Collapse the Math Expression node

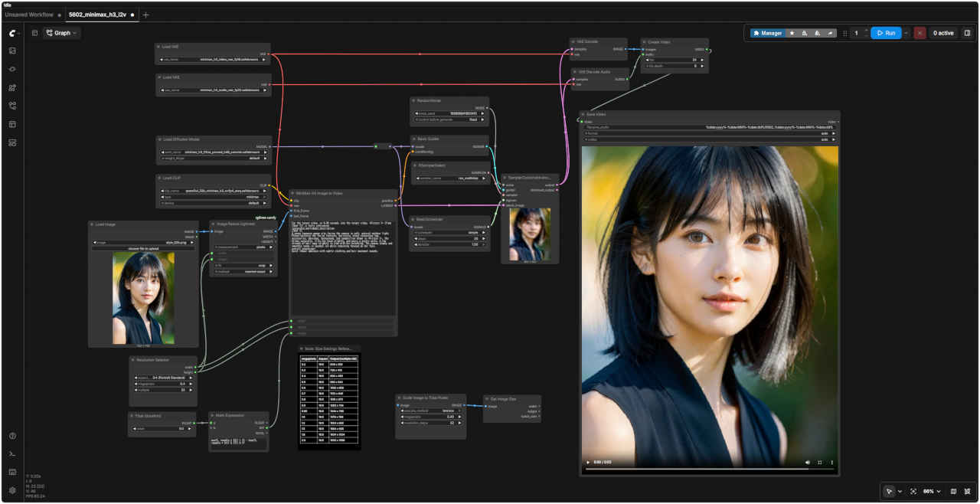[212, 415]
